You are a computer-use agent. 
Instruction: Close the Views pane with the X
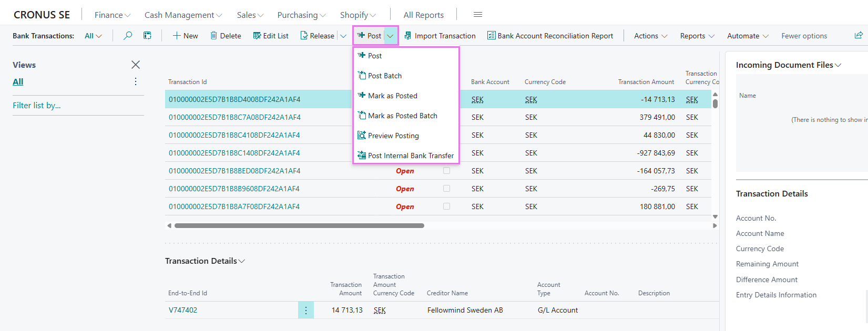click(136, 65)
